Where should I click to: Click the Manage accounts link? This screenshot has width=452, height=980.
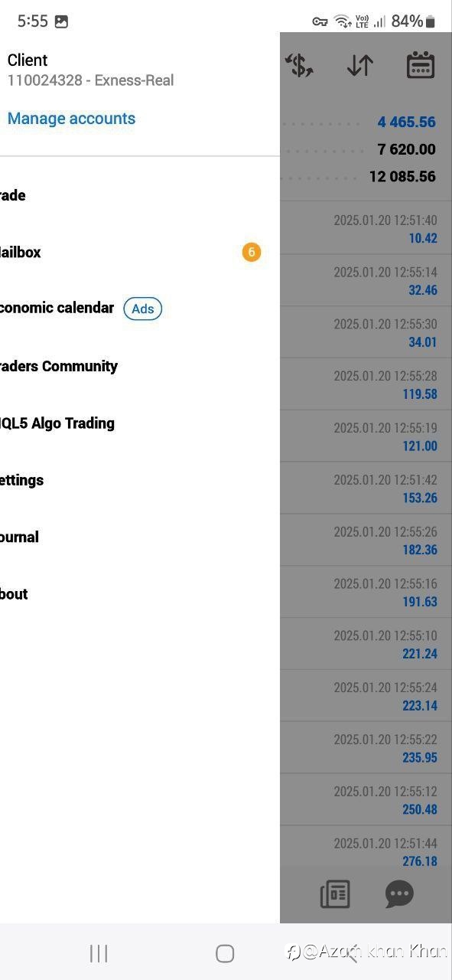[x=71, y=119]
